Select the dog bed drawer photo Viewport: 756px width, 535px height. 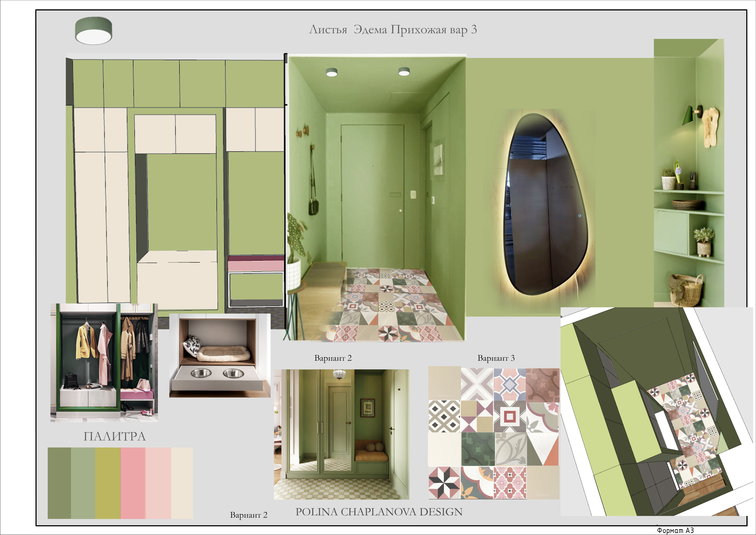pyautogui.click(x=220, y=355)
